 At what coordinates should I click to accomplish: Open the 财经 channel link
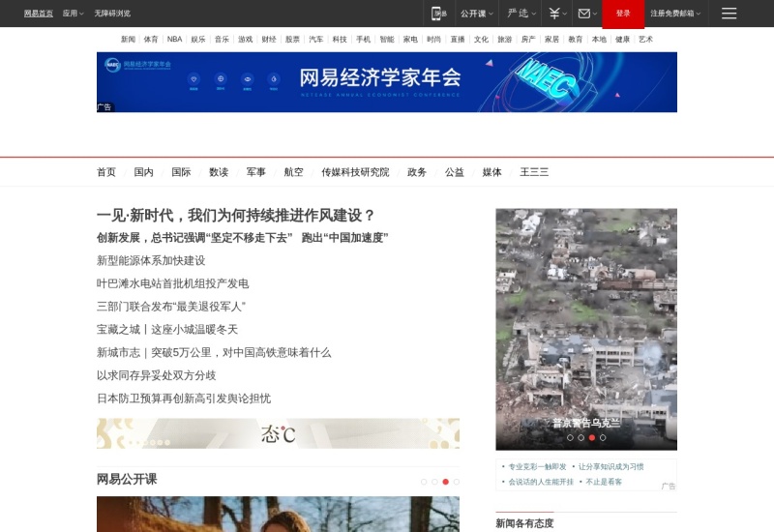tap(269, 39)
